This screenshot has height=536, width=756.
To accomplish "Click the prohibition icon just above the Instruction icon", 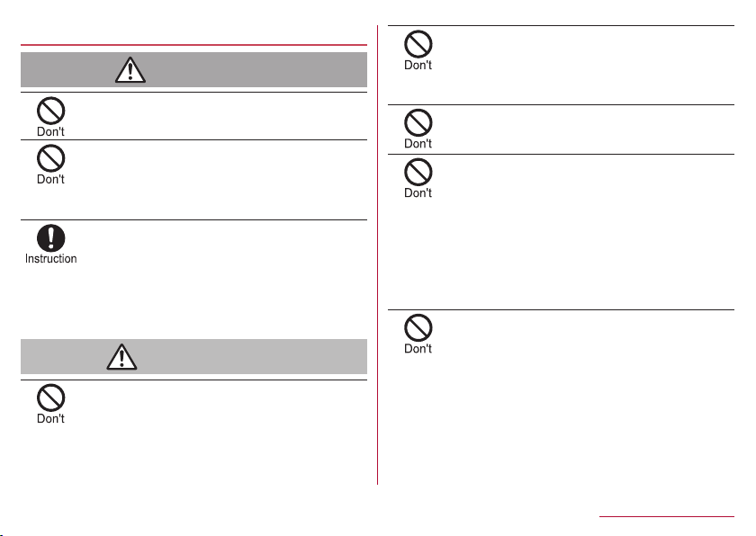I will click(50, 158).
